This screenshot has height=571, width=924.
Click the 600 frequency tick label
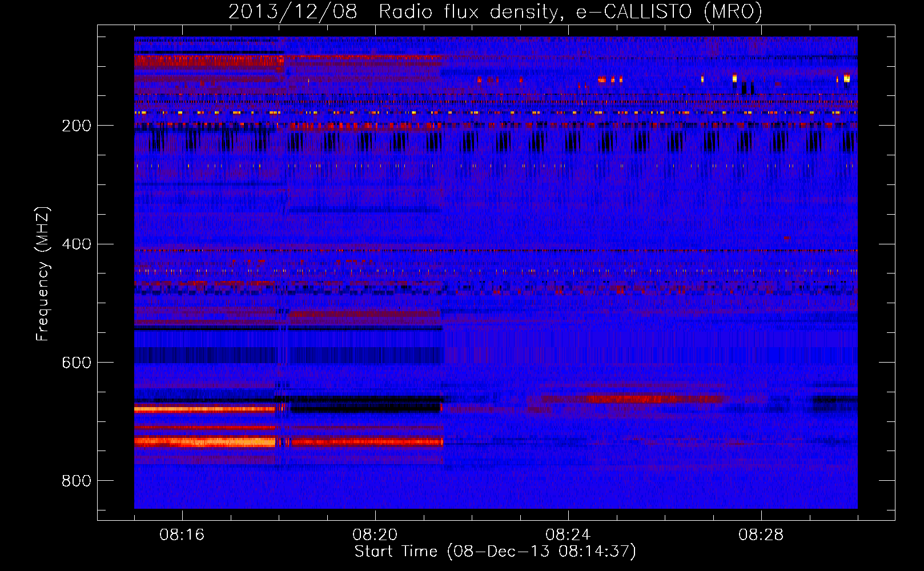[77, 363]
